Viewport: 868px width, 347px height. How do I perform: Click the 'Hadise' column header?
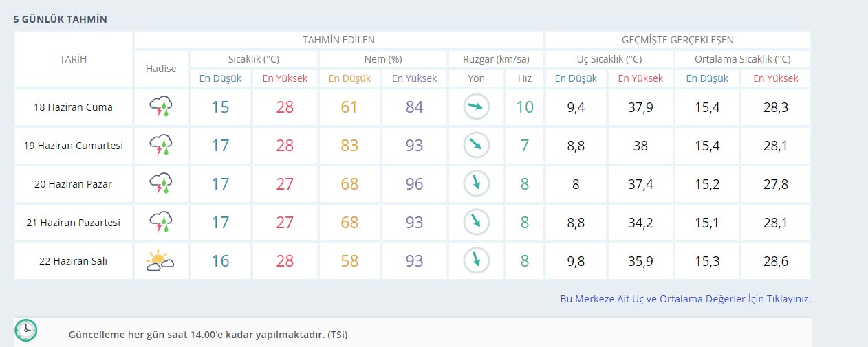coord(161,69)
